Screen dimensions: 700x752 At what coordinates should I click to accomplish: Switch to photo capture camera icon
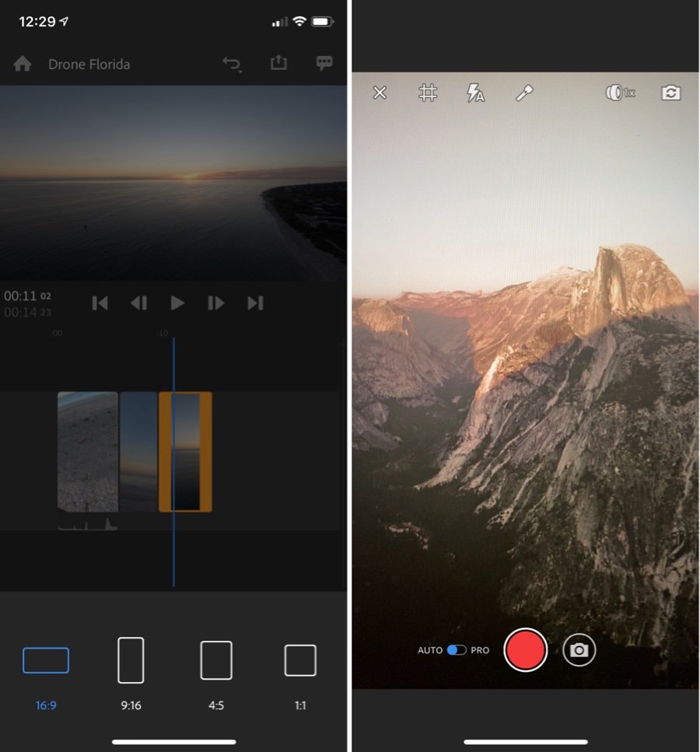(x=579, y=650)
